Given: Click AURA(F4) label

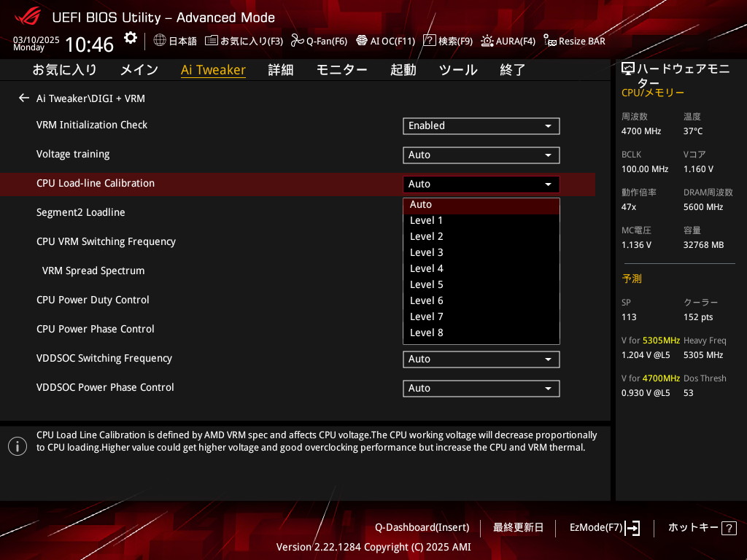Looking at the screenshot, I should tap(516, 41).
